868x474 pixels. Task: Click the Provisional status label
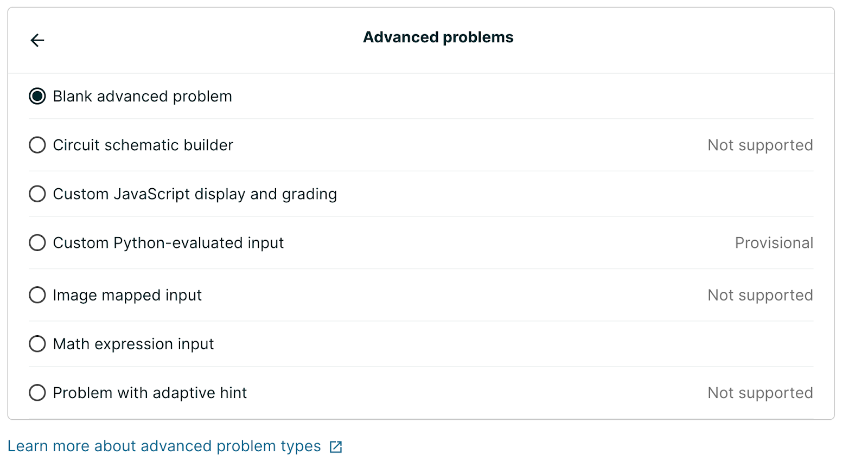(774, 243)
